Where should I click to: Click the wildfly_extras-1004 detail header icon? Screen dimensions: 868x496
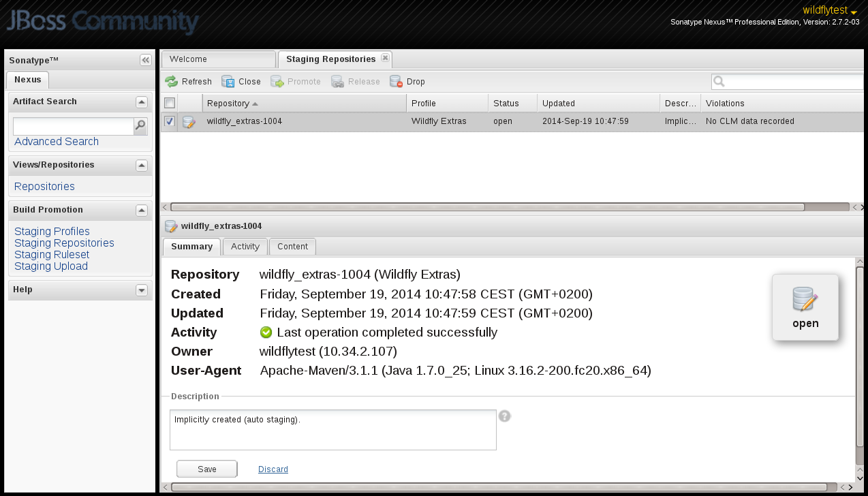(x=171, y=226)
